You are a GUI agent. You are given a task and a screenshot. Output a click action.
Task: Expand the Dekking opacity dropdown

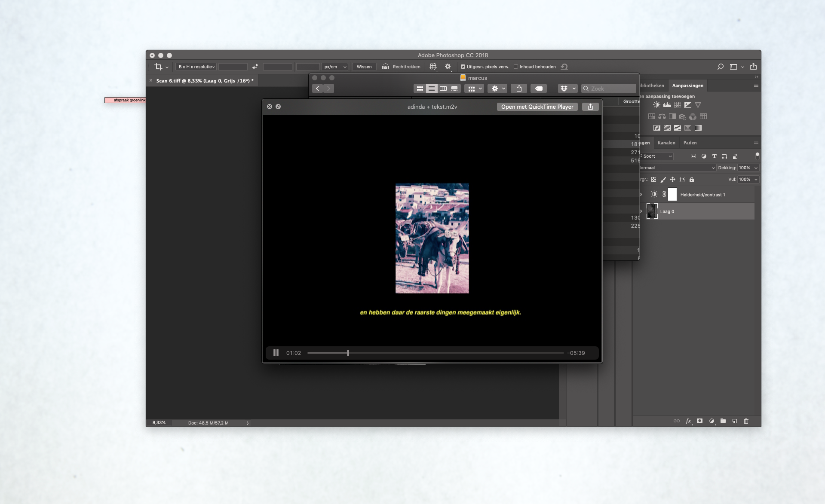pyautogui.click(x=756, y=168)
